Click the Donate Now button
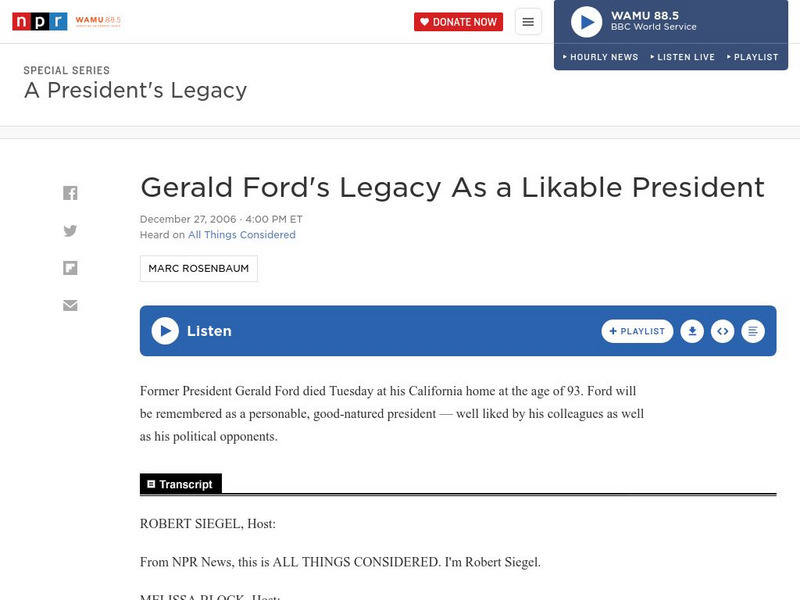800x600 pixels. point(459,20)
